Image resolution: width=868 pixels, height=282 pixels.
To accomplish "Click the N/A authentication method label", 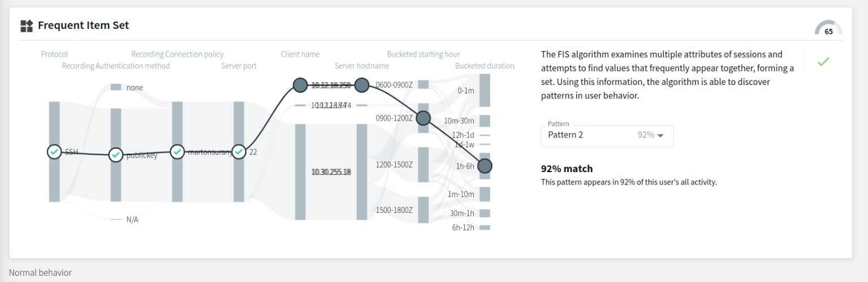I will point(132,220).
